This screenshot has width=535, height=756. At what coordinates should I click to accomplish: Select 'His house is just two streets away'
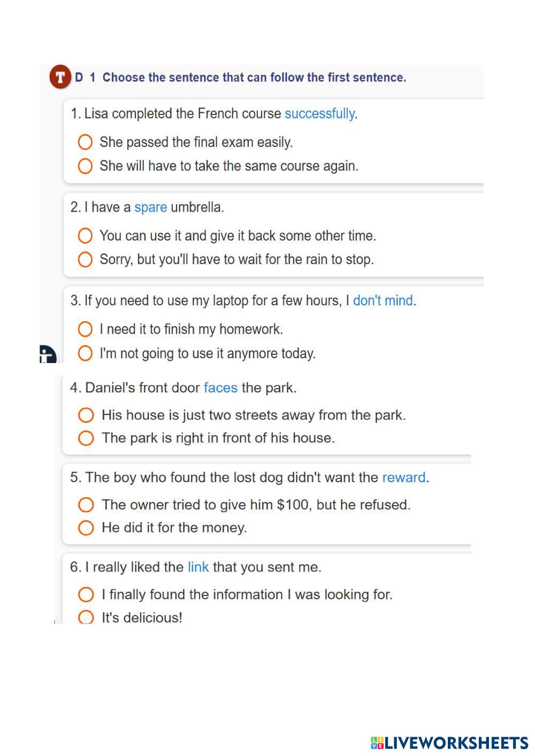point(86,415)
